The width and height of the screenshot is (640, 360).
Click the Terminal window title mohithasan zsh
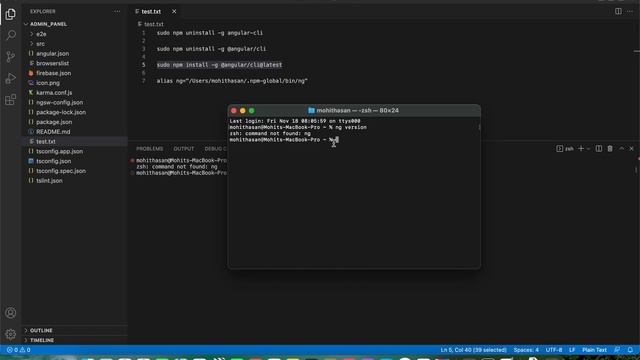click(x=353, y=111)
